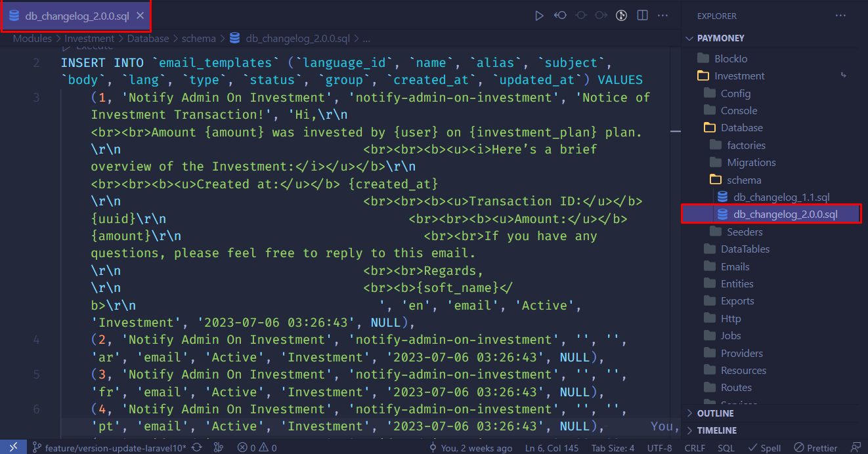
Task: Go to previous change icon
Action: click(x=560, y=16)
